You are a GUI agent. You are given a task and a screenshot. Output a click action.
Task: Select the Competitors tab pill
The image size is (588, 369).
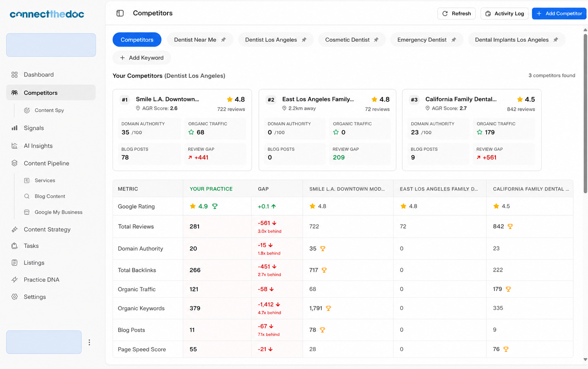point(137,40)
